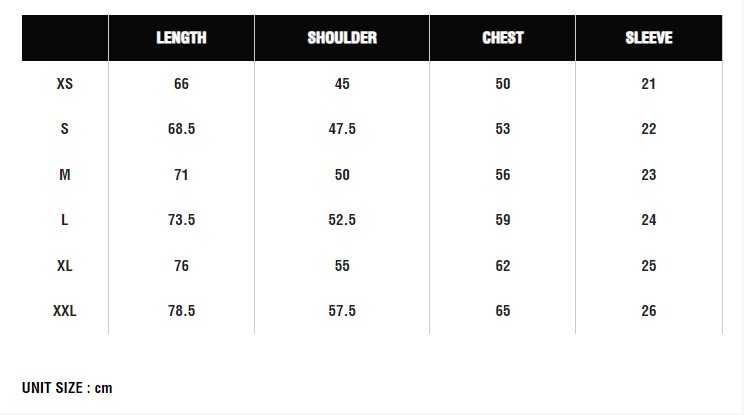Screen dimensions: 744x415
Task: Click the M chest value 56
Action: (x=502, y=175)
